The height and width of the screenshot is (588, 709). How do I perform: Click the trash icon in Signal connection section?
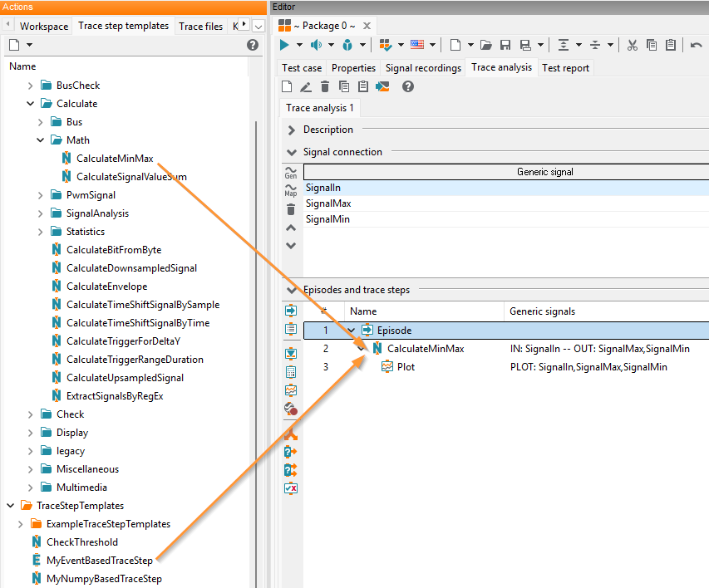coord(291,209)
